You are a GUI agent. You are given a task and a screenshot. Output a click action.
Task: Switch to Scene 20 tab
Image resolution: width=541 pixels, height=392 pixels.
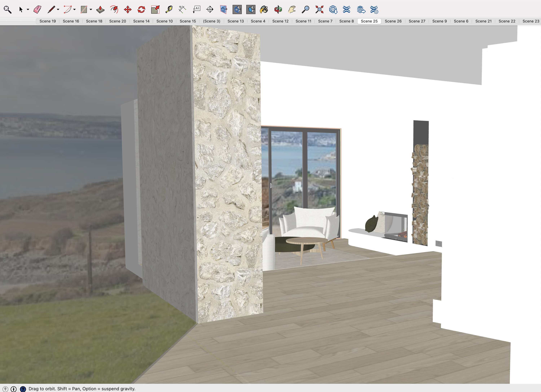(x=118, y=21)
